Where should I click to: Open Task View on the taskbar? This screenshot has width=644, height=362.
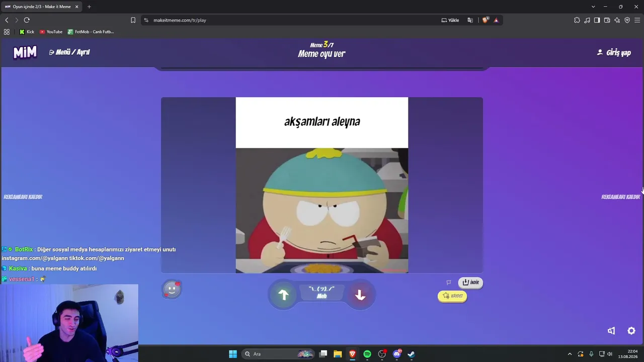pos(324,354)
